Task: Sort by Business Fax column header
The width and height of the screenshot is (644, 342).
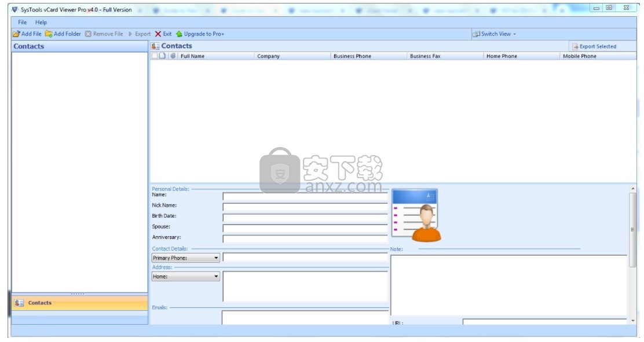Action: pyautogui.click(x=445, y=56)
